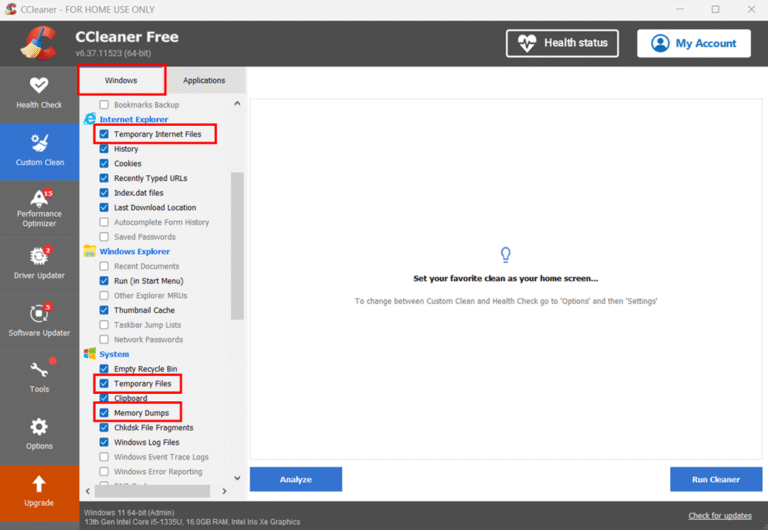Uncheck Memory Dumps checkbox
This screenshot has width=768, height=530.
click(104, 412)
